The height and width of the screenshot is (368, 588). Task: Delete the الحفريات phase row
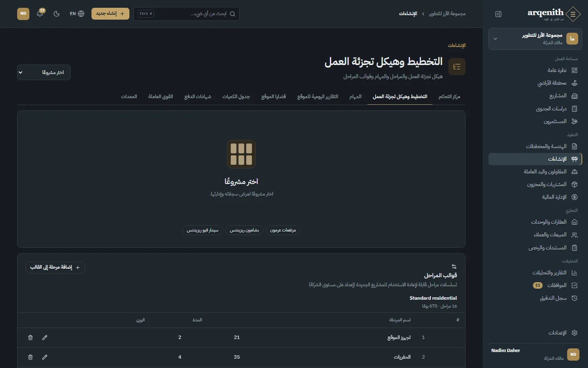pyautogui.click(x=30, y=357)
